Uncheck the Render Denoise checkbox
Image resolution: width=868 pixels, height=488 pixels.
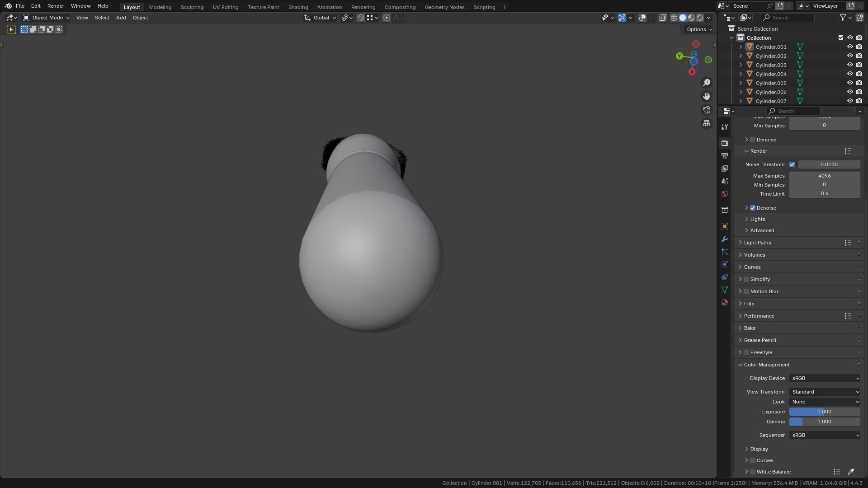click(753, 208)
